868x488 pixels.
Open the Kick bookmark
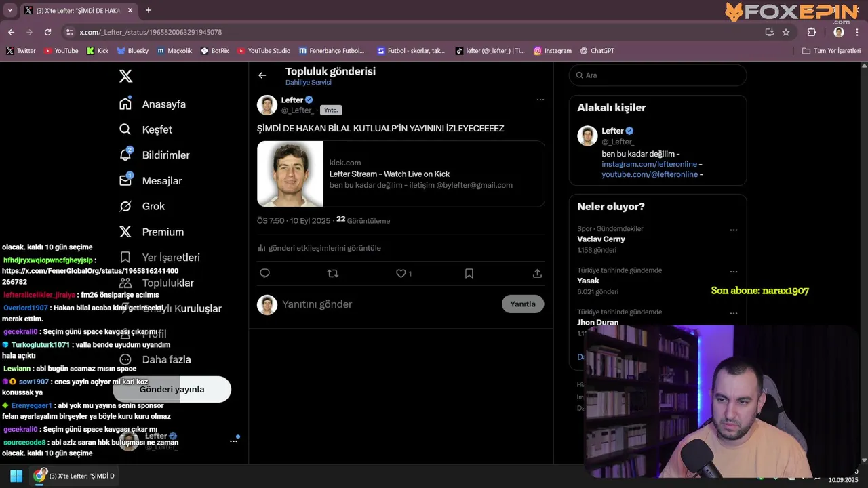pos(98,51)
